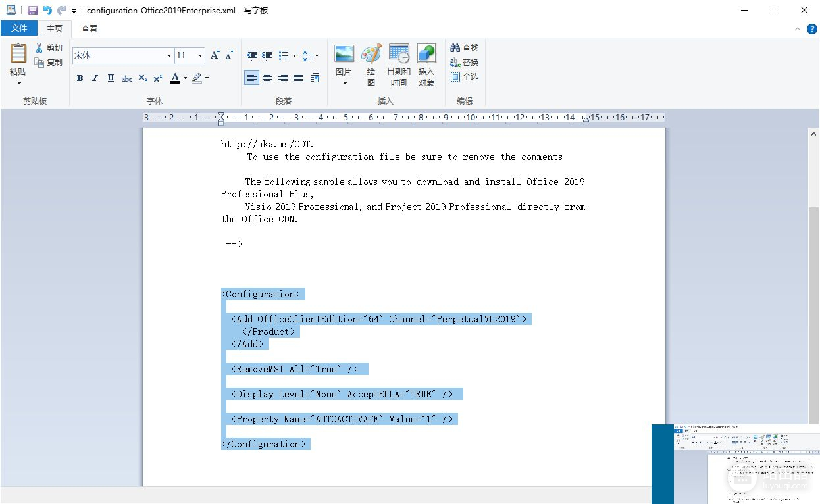Open the font size 11 dropdown
Screen dimensions: 820x504
point(201,56)
